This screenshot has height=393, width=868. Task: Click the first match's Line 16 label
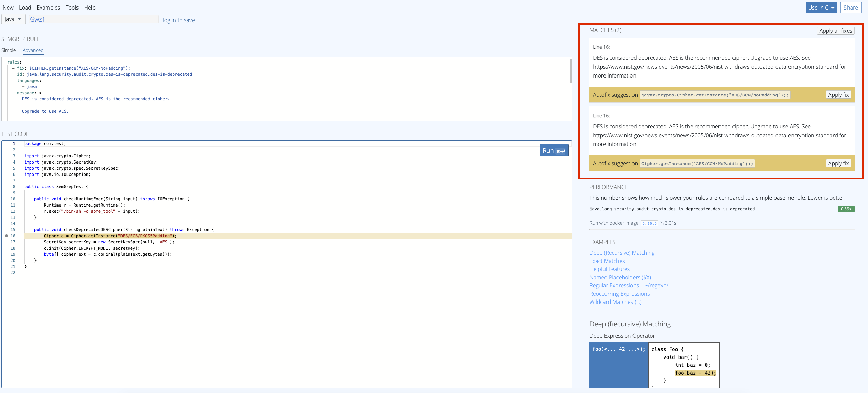601,47
